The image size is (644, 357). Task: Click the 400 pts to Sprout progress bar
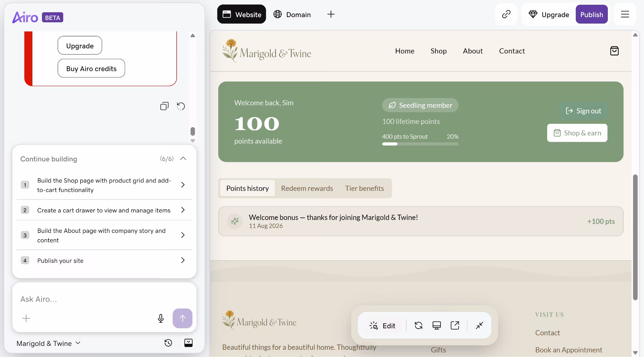point(420,144)
